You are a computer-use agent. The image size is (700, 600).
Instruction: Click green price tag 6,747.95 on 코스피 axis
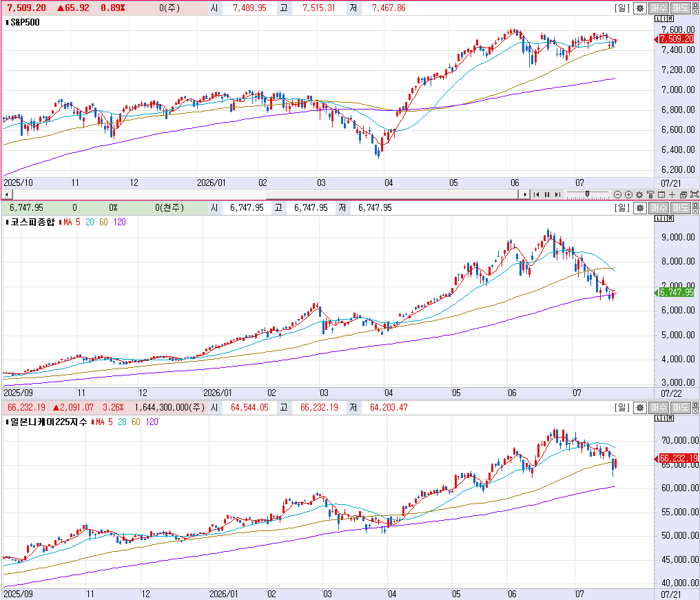coord(677,292)
